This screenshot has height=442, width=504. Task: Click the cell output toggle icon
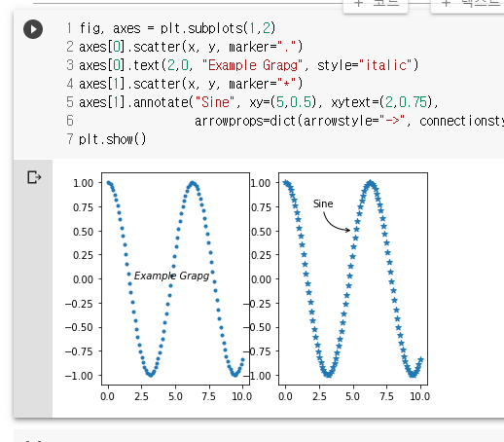point(34,177)
